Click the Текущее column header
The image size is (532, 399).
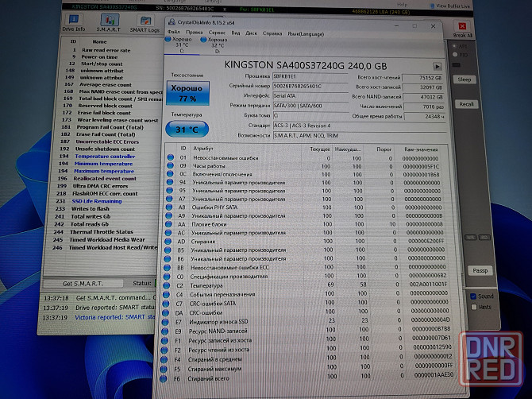click(320, 149)
